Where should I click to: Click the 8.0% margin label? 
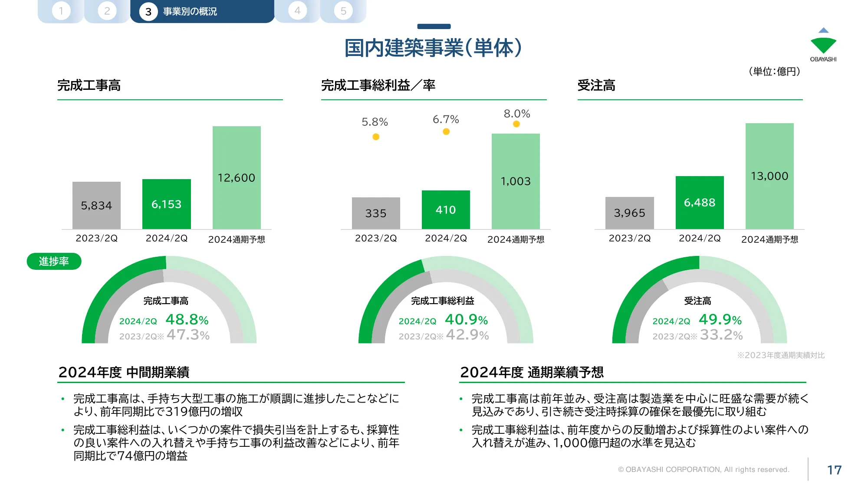click(x=517, y=114)
